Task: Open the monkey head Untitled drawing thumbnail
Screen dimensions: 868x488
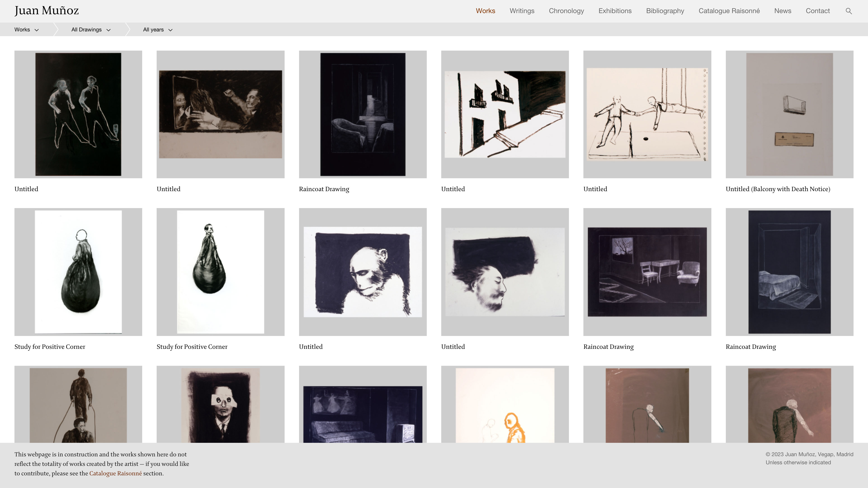Action: (x=363, y=272)
